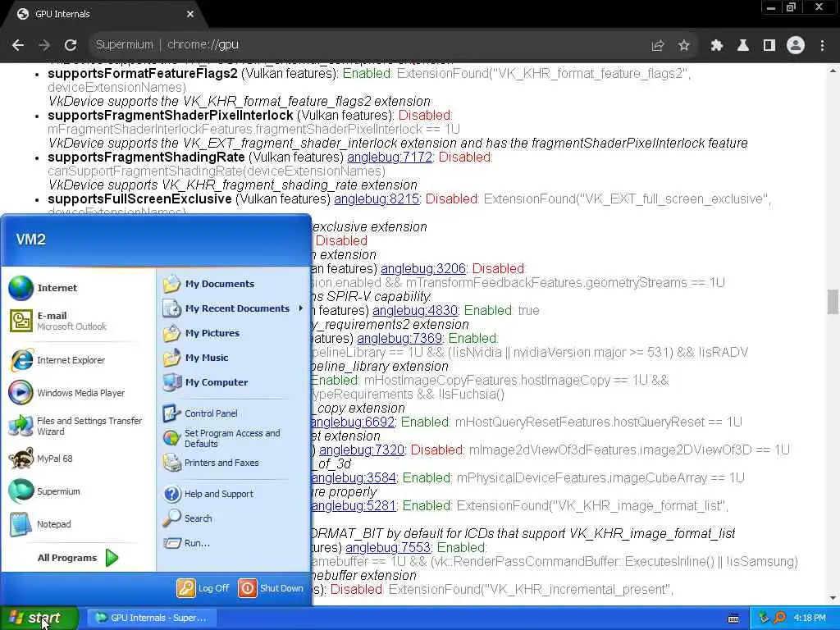Open Printers and Faxes

233,463
